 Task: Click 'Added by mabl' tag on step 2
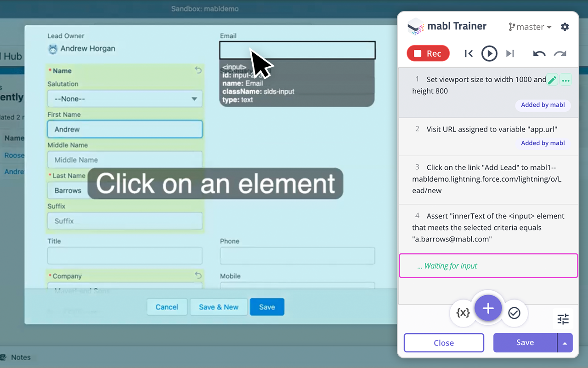point(543,143)
